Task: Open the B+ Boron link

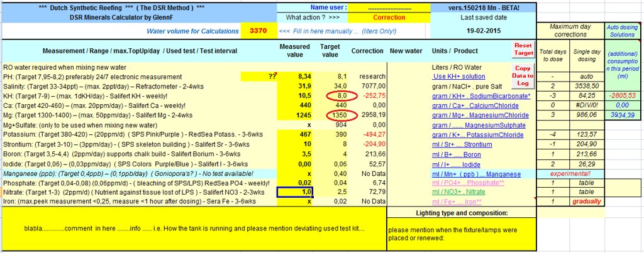Action: 457,154
